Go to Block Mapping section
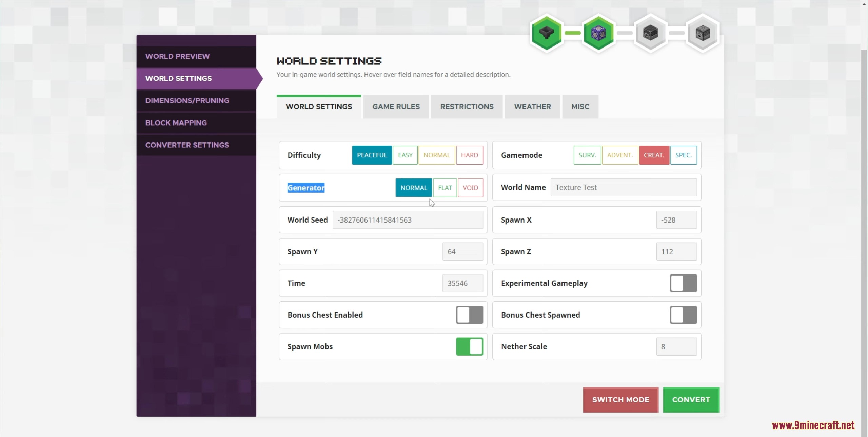Image resolution: width=868 pixels, height=437 pixels. (196, 123)
